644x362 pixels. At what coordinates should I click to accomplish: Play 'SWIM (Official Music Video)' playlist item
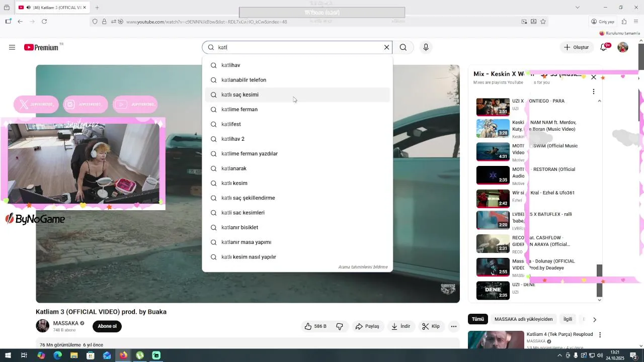[533, 151]
